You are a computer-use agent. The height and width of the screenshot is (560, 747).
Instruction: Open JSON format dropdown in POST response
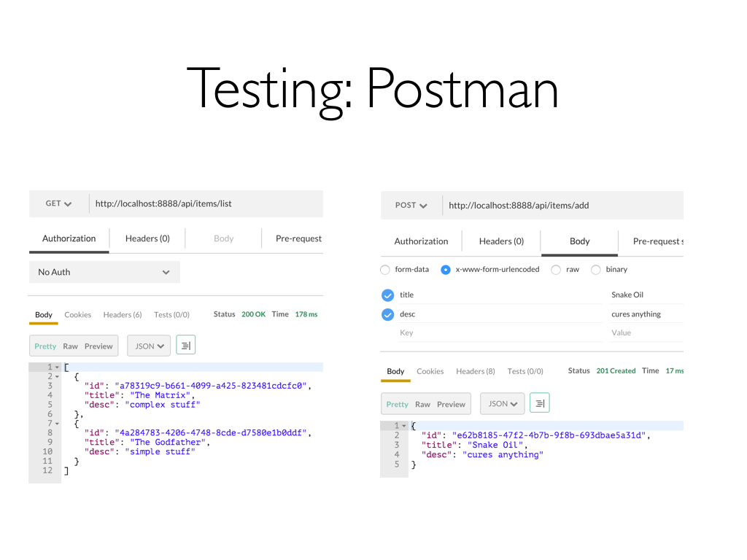(x=502, y=403)
